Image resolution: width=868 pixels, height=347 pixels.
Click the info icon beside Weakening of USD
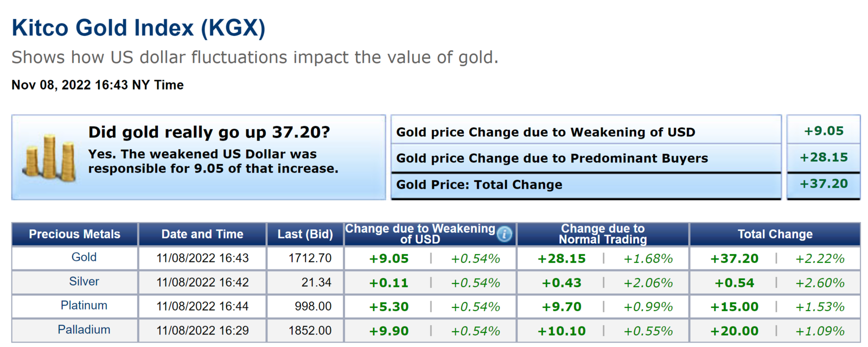505,234
